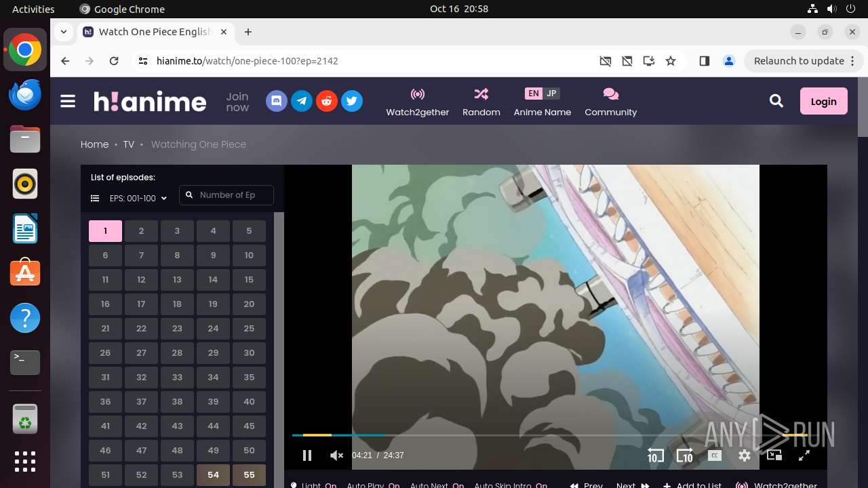Screen dimensions: 868x488
Task: Unmute the video player
Action: 336,455
